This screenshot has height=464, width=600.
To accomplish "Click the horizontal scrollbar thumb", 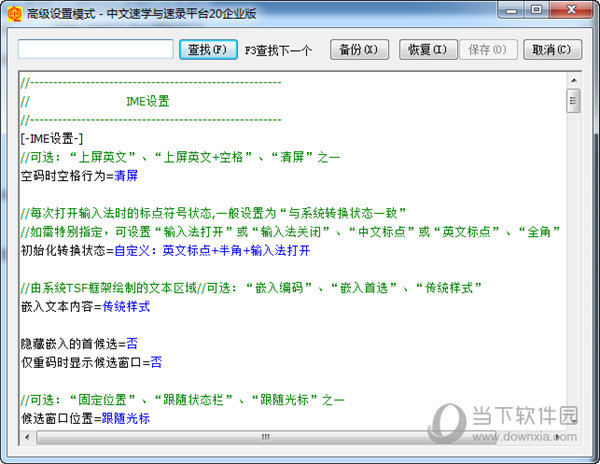I will 264,437.
